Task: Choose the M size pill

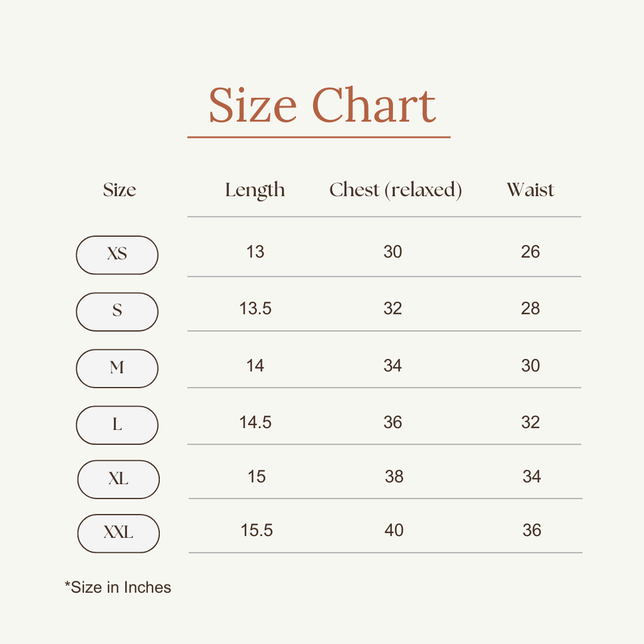Action: point(117,368)
